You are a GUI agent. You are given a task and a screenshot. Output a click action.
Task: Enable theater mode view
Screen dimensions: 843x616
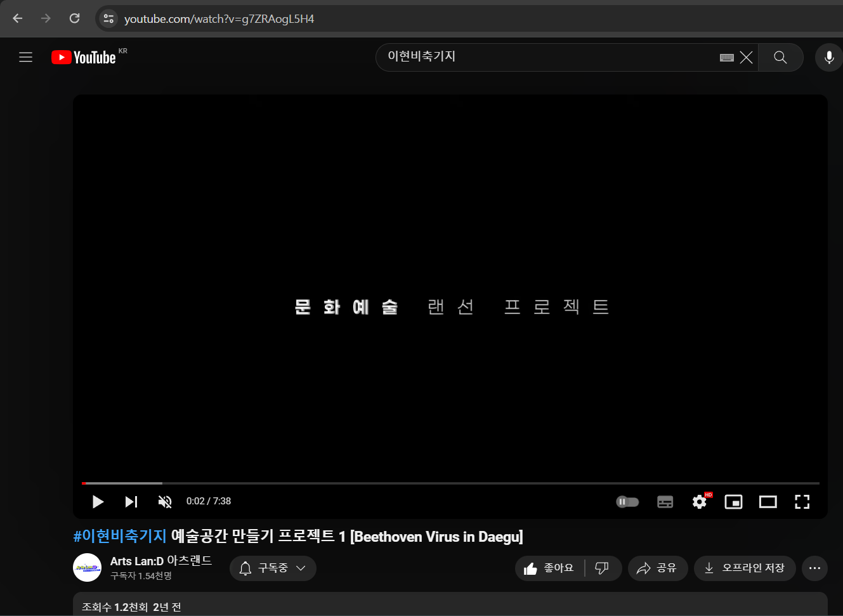pos(768,502)
